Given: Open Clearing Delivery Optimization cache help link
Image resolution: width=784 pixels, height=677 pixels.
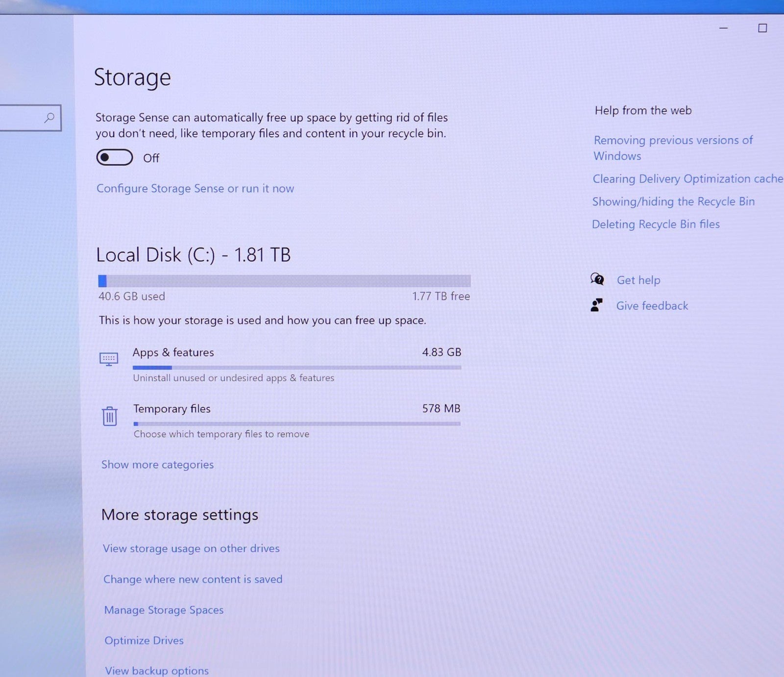Looking at the screenshot, I should 687,178.
